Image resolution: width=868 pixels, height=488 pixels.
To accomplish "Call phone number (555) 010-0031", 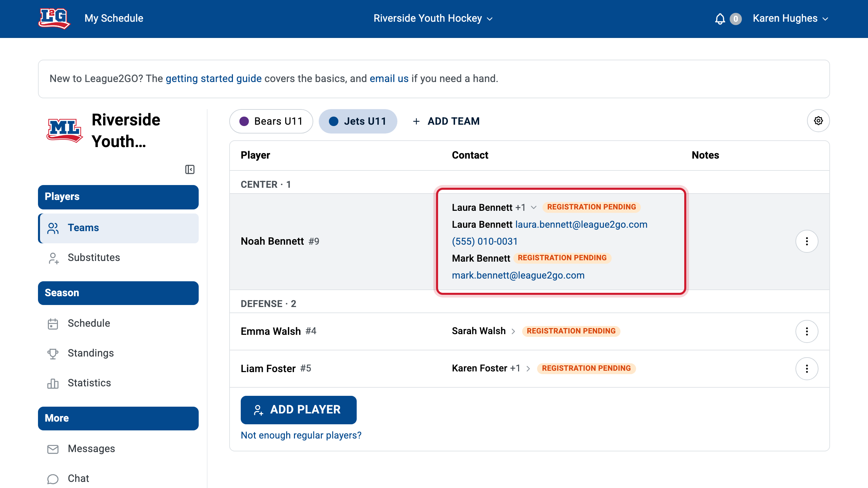I will [485, 241].
